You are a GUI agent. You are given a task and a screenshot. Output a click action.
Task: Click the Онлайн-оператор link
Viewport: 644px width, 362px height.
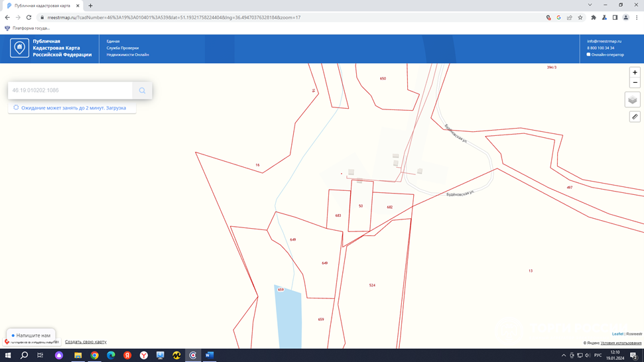click(x=607, y=54)
